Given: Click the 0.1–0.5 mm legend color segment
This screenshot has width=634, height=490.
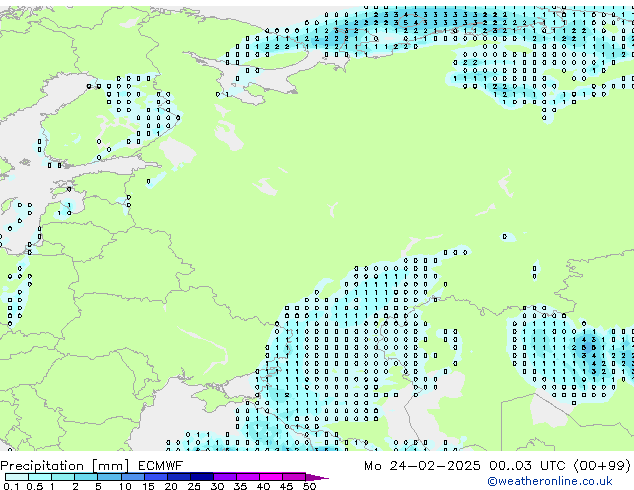Looking at the screenshot, I should point(17,477).
